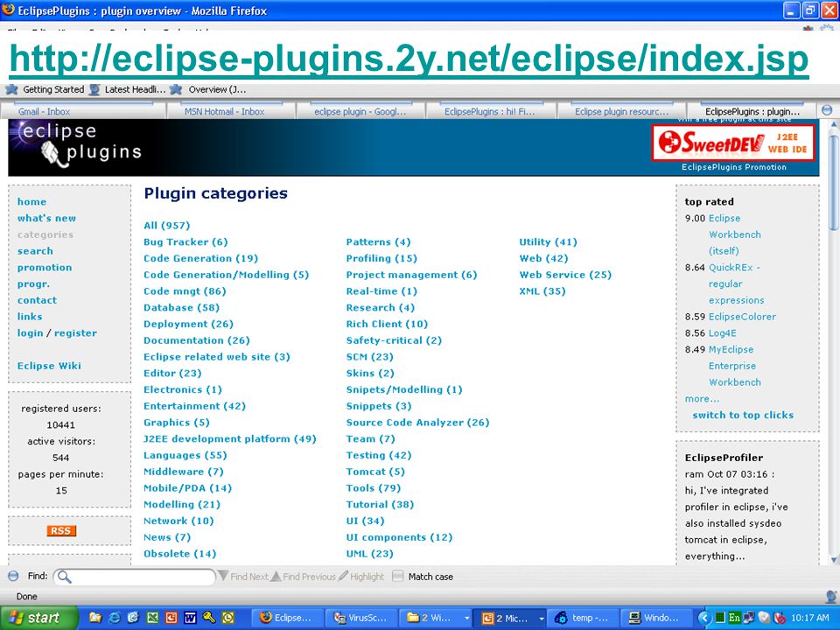The height and width of the screenshot is (630, 840).
Task: Click the green tray icon beside En
Action: (x=720, y=618)
